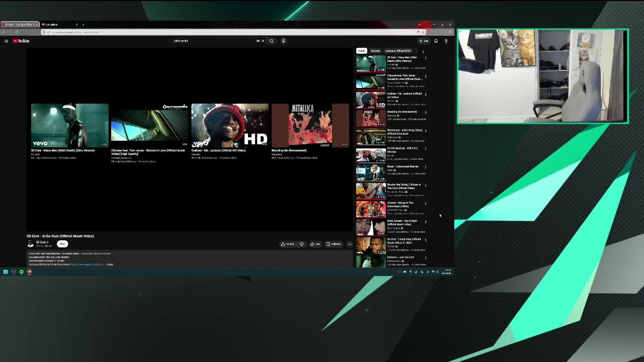
Task: Open options menu for Muse Undisclosed Desires
Action: point(426,167)
